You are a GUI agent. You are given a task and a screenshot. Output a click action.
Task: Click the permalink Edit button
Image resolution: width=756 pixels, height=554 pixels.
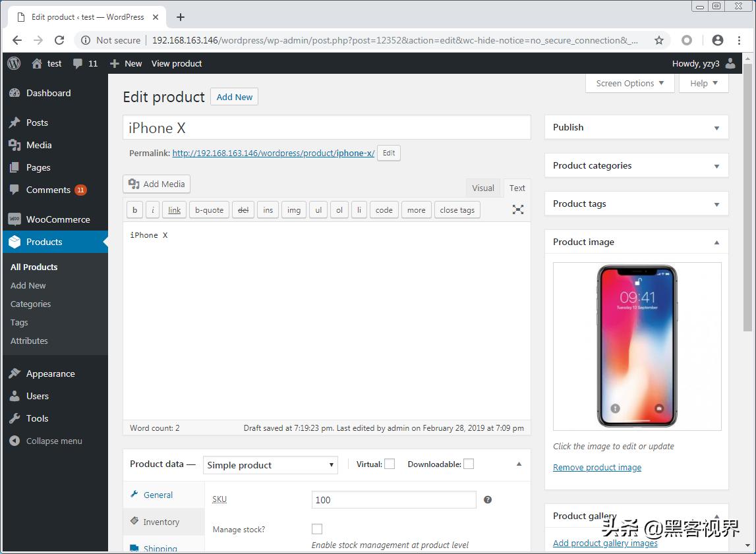[x=389, y=153]
